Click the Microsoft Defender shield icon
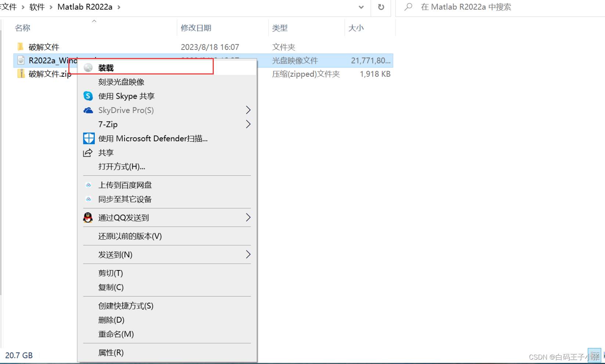The height and width of the screenshot is (364, 605). click(89, 138)
